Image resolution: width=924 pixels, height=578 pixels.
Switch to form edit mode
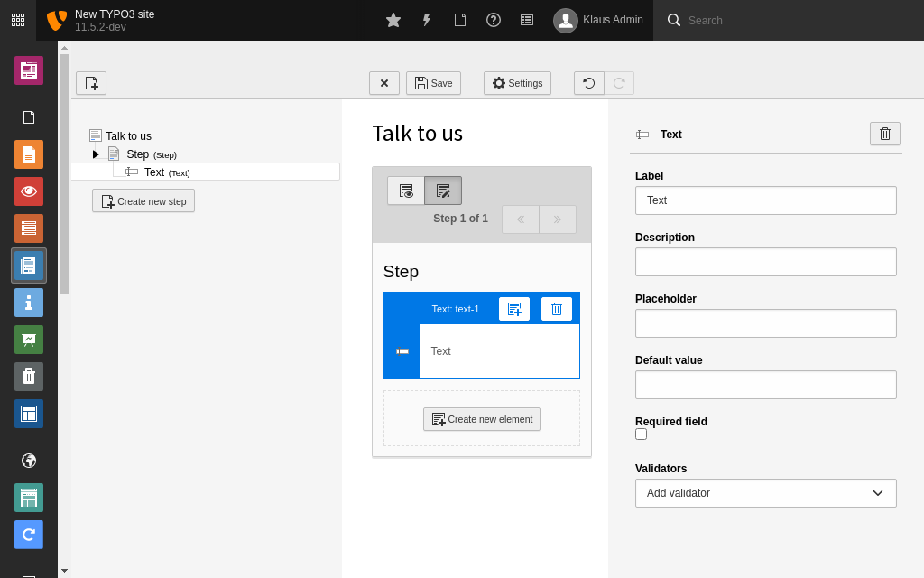click(443, 191)
